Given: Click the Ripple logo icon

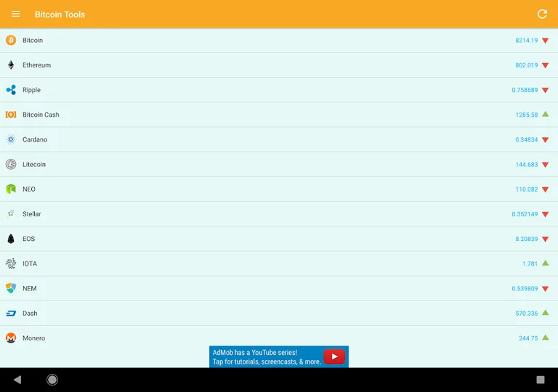Looking at the screenshot, I should click(x=11, y=90).
